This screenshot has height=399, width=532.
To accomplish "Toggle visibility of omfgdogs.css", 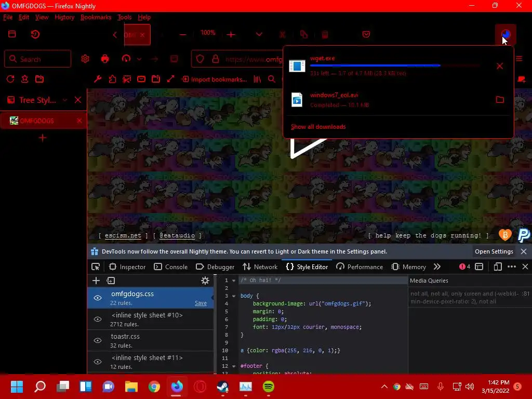I will (x=98, y=298).
